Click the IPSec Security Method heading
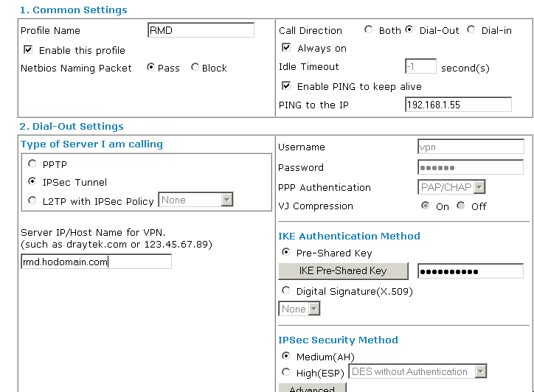Viewport: 534px width, 392px height. pos(338,340)
